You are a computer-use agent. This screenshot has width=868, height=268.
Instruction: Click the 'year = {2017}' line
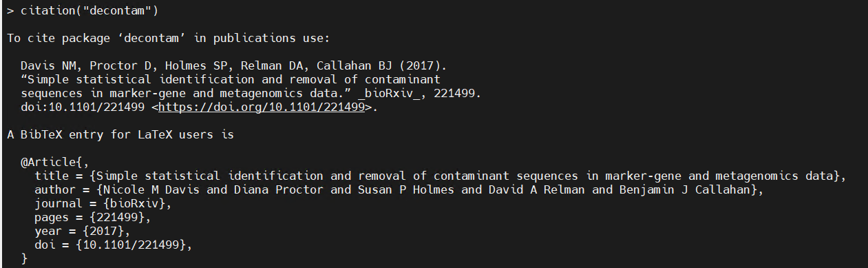(83, 231)
